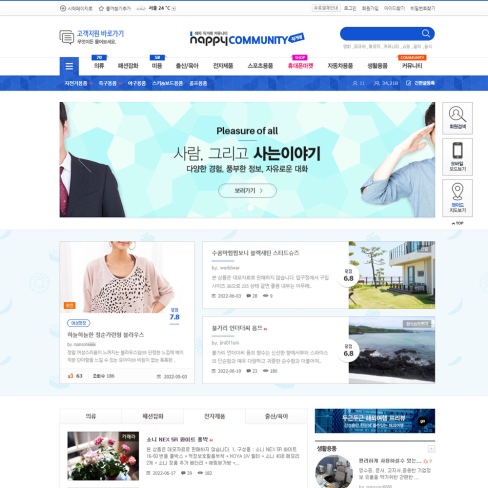Open the flower pot product thumbnail
This screenshot has width=488, height=488.
tap(103, 456)
